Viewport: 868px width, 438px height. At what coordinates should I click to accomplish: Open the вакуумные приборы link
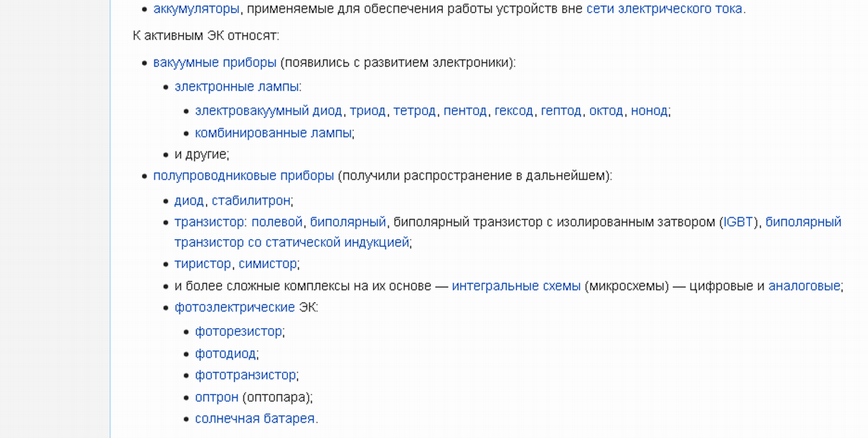[214, 62]
